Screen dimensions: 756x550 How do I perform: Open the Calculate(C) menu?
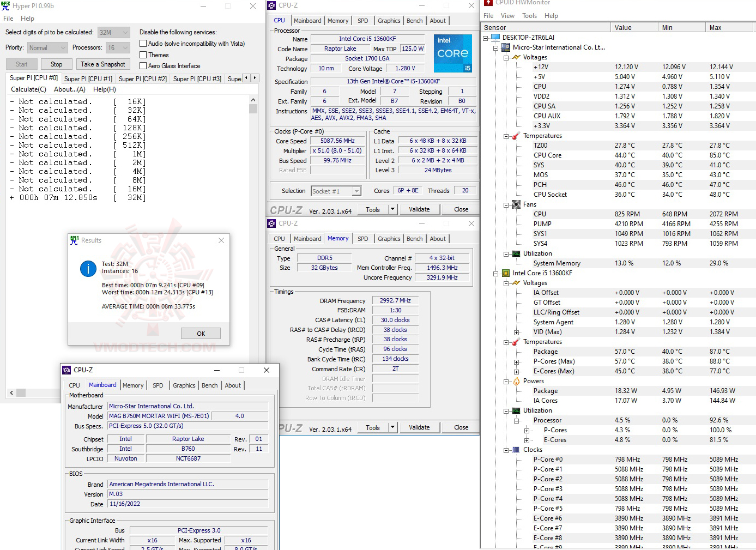tap(28, 89)
